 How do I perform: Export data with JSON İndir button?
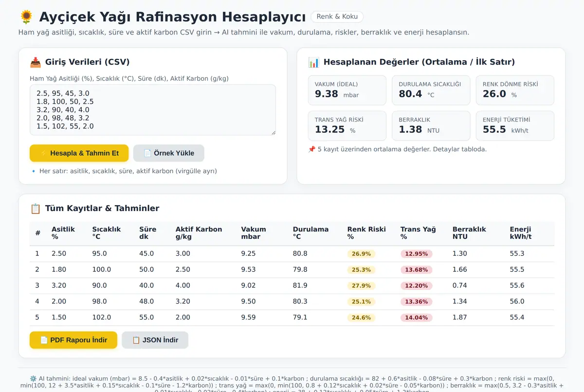155,340
